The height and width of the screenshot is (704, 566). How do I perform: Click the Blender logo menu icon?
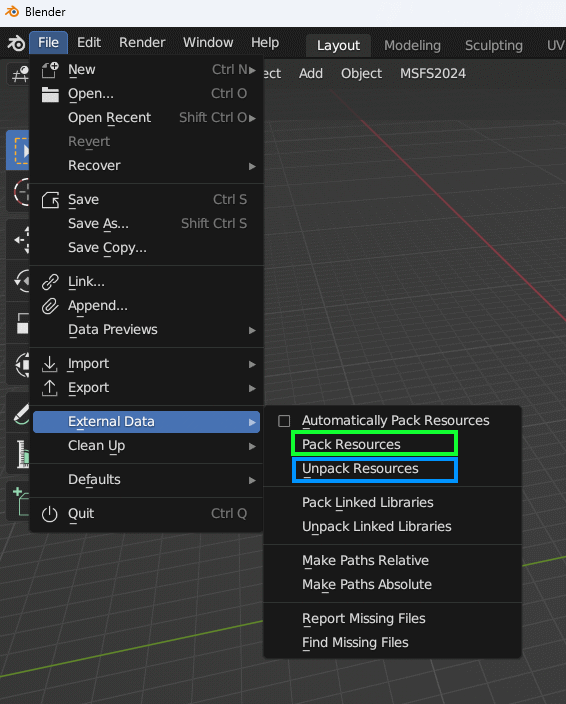point(16,43)
